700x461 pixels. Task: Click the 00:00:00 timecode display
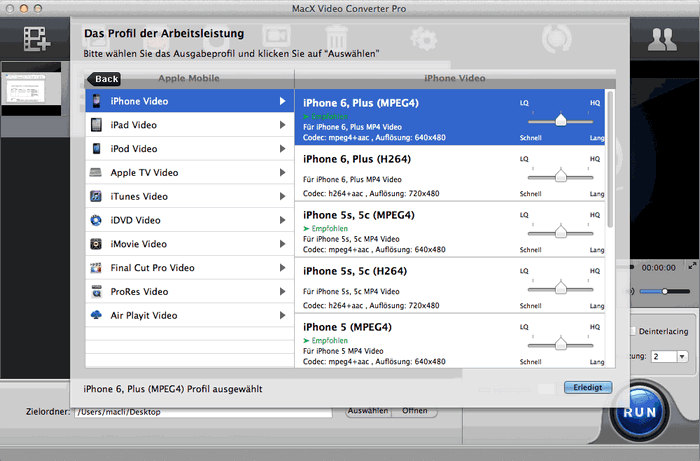point(658,268)
